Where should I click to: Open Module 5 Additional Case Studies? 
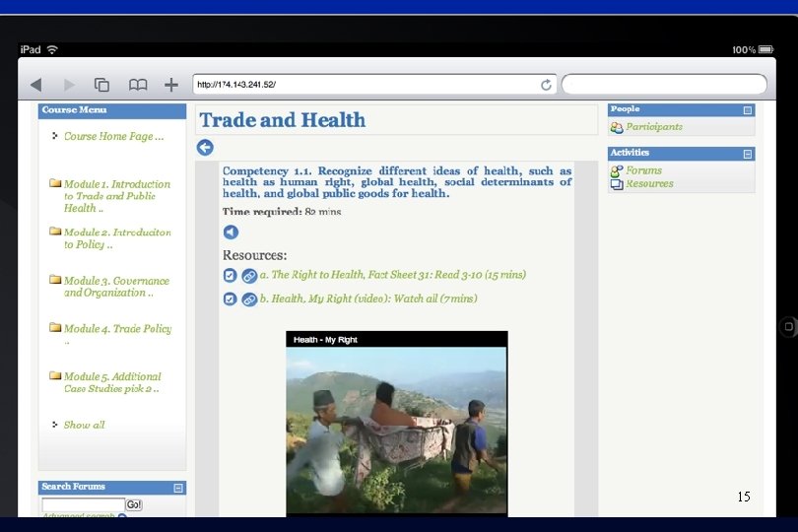[112, 382]
